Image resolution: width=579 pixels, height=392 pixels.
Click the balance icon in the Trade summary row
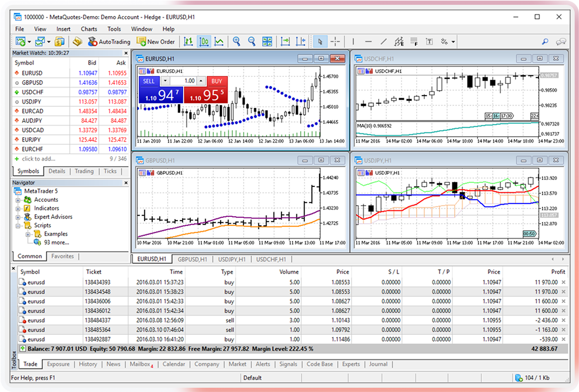tap(22, 349)
